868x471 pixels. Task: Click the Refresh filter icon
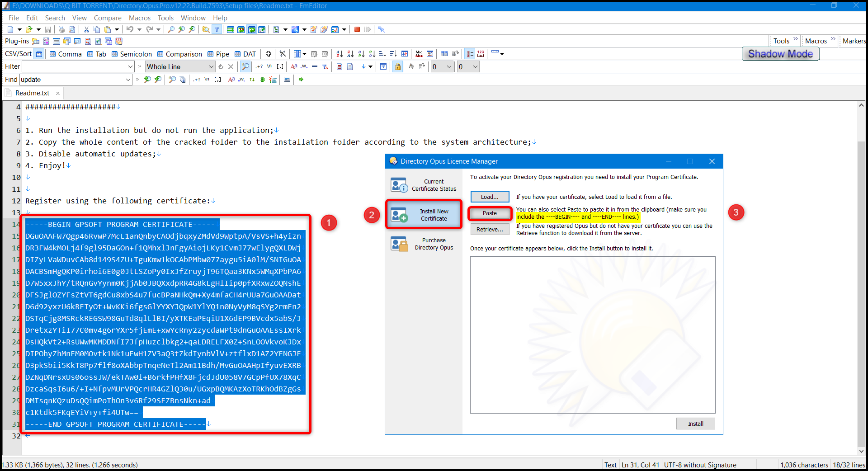coord(221,66)
